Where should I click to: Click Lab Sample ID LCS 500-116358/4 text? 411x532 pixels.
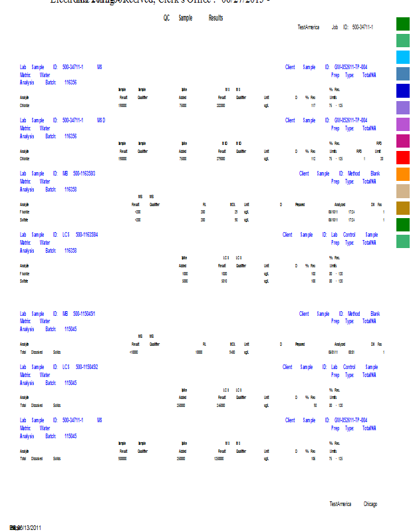click(59, 235)
